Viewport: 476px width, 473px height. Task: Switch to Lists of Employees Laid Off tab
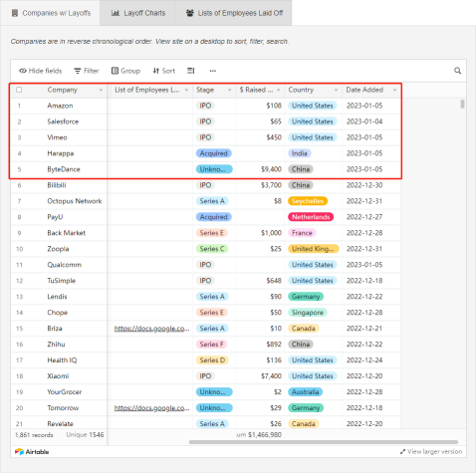[234, 13]
